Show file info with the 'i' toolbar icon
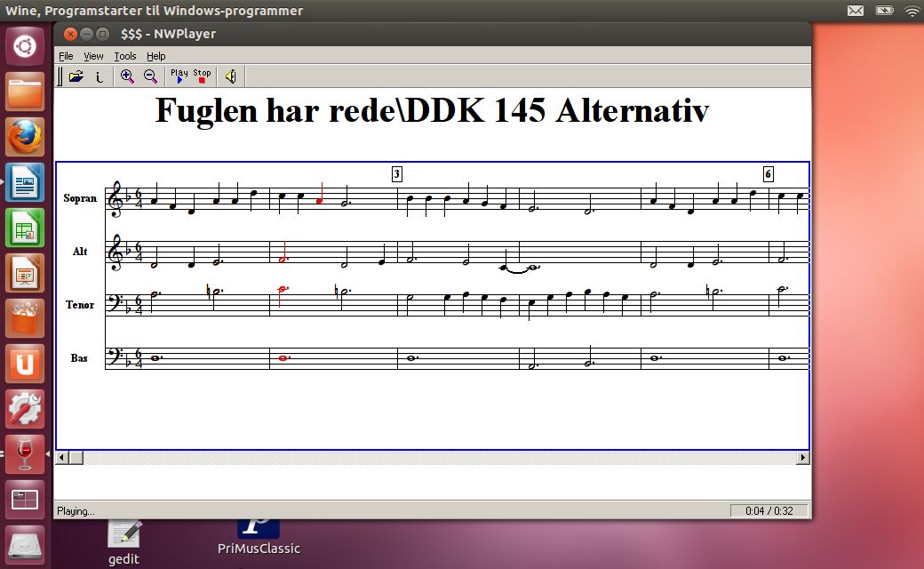Screen dimensions: 924x569 pyautogui.click(x=99, y=76)
